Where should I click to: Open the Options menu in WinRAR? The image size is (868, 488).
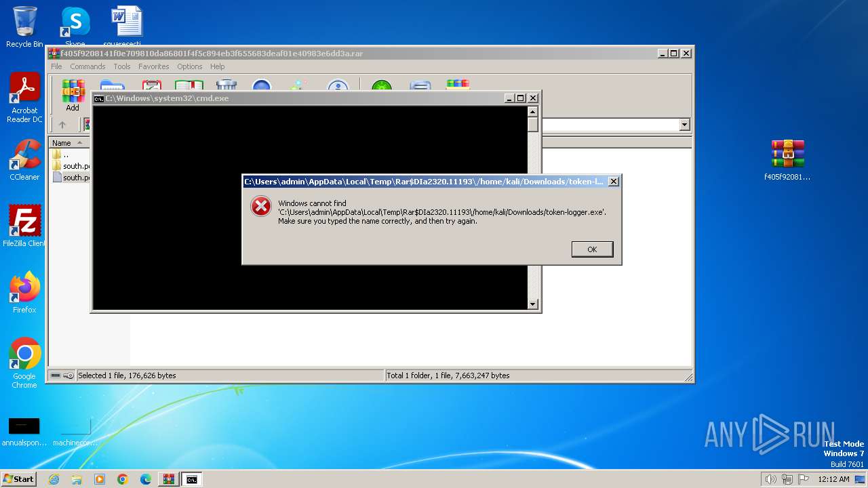point(190,66)
